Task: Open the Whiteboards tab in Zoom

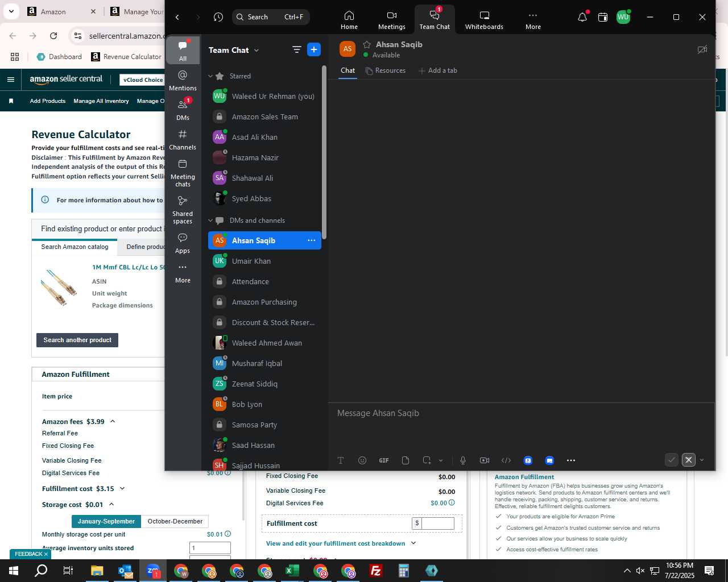Action: (x=484, y=20)
